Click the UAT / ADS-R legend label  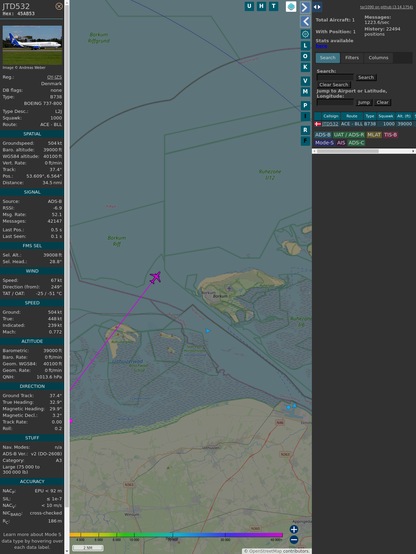348,135
